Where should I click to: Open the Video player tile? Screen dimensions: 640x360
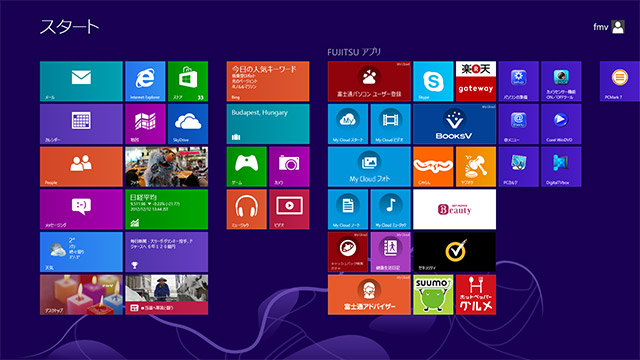coord(289,209)
